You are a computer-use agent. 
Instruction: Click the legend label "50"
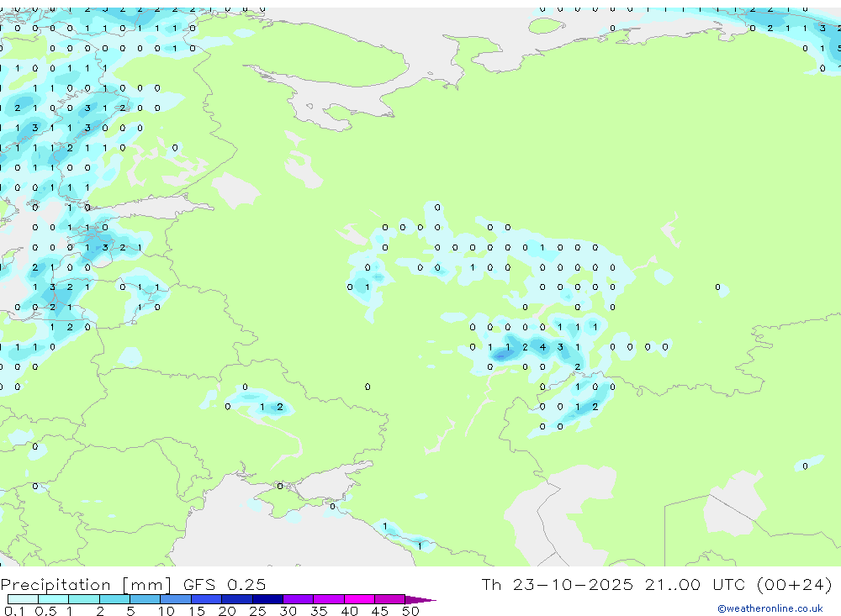coord(411,611)
